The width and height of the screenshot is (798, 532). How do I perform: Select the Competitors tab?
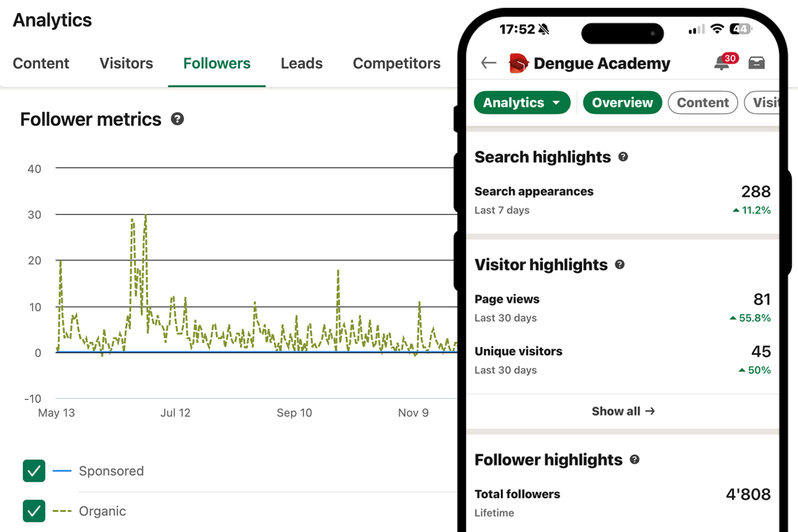[397, 63]
